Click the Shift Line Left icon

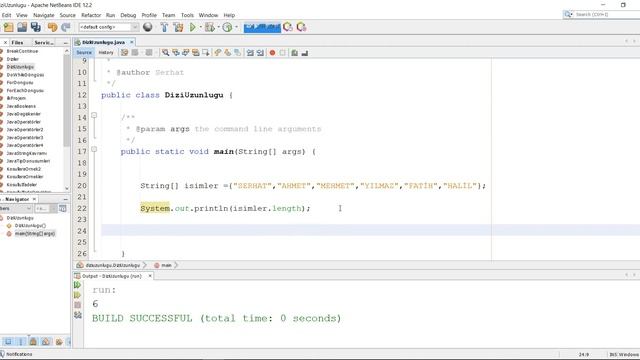click(x=250, y=53)
